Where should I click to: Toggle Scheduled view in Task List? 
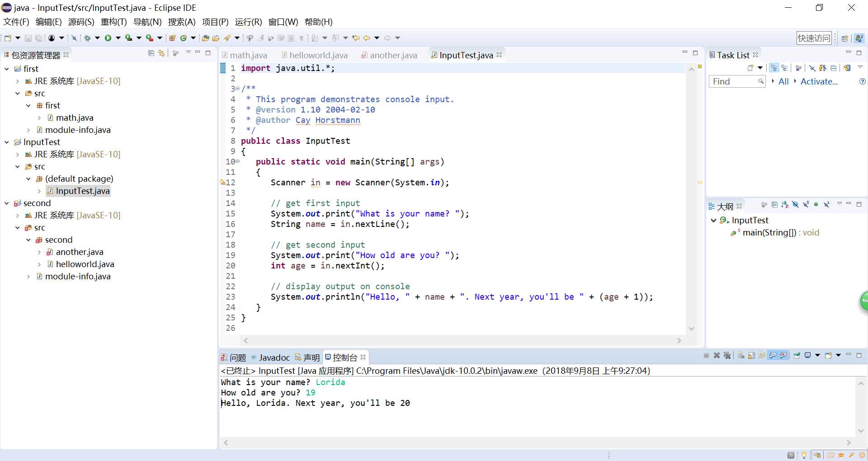pos(785,68)
